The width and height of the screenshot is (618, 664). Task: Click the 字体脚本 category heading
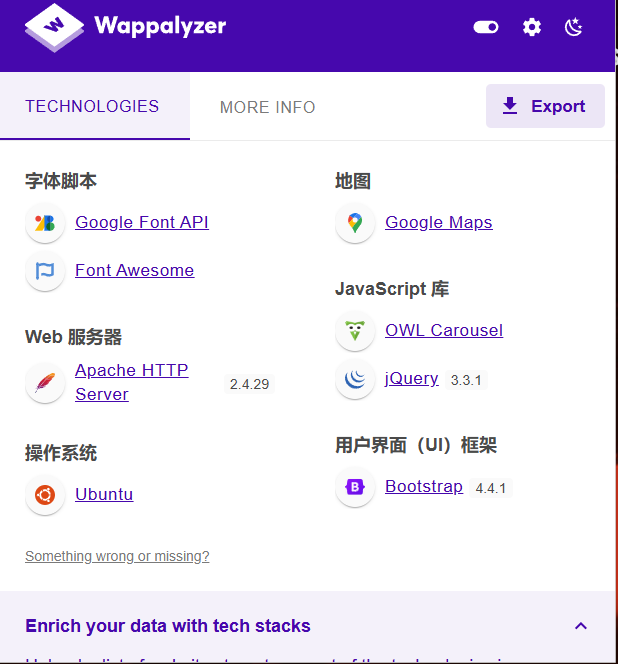point(61,181)
